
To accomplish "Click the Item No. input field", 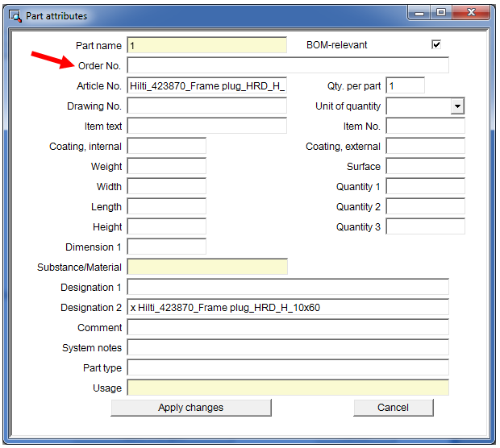I will point(425,126).
